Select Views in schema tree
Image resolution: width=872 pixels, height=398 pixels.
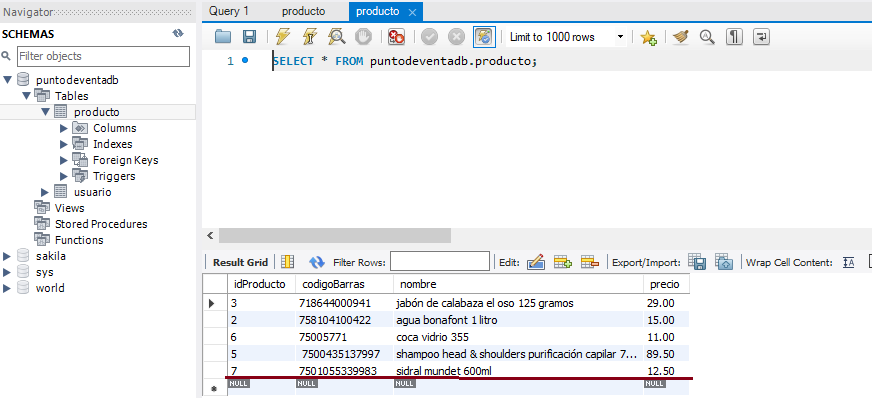tap(70, 208)
